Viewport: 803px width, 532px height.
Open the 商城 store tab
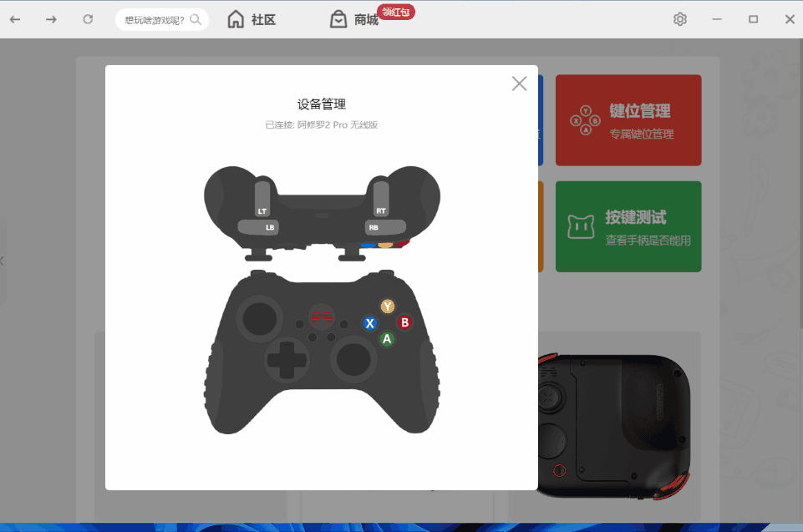(x=354, y=19)
